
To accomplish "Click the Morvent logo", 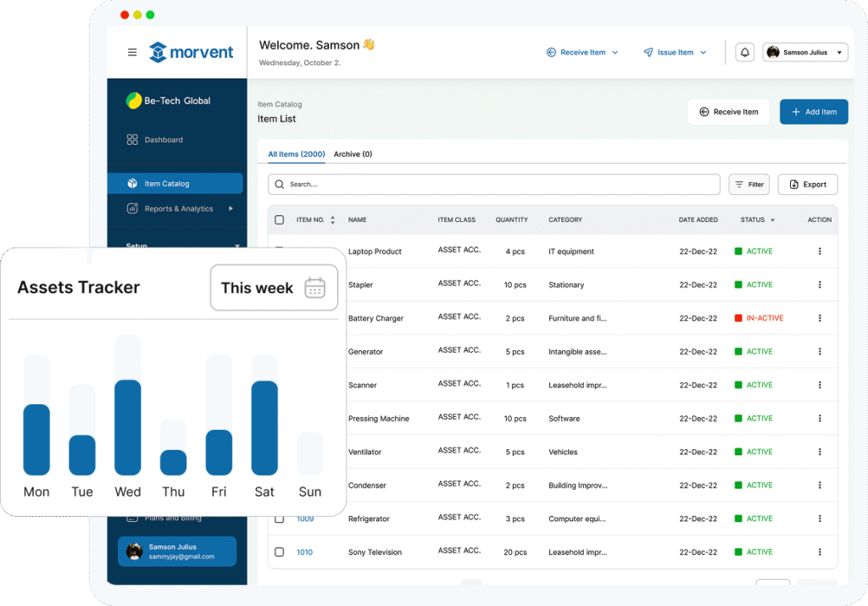I will [192, 53].
